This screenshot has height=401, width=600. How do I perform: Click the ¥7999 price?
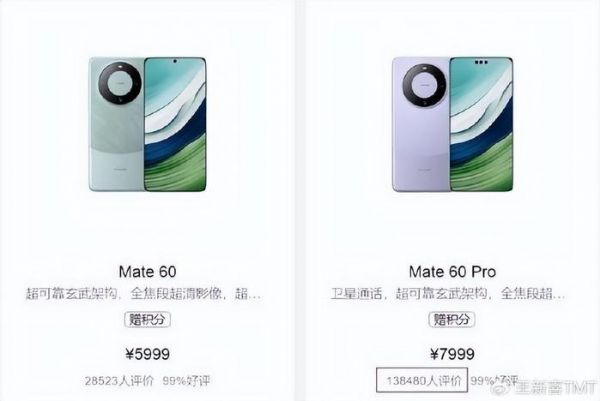pyautogui.click(x=452, y=354)
